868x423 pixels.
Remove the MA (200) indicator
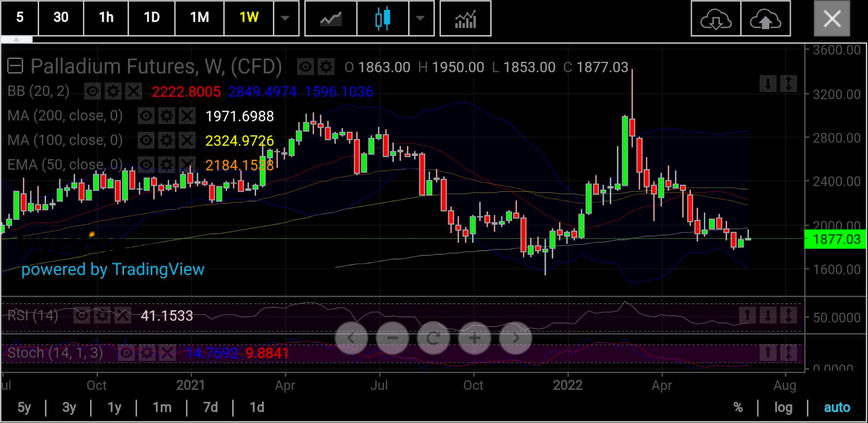(x=187, y=116)
